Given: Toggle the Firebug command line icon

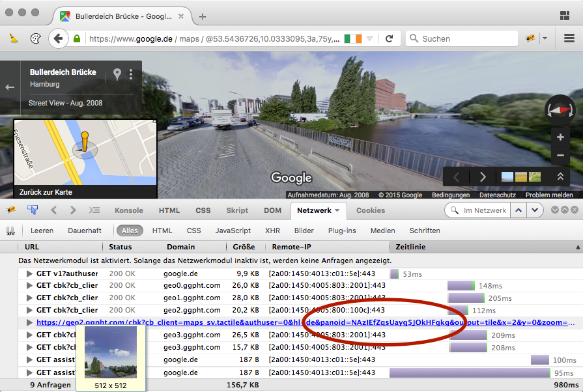Looking at the screenshot, I should 94,210.
